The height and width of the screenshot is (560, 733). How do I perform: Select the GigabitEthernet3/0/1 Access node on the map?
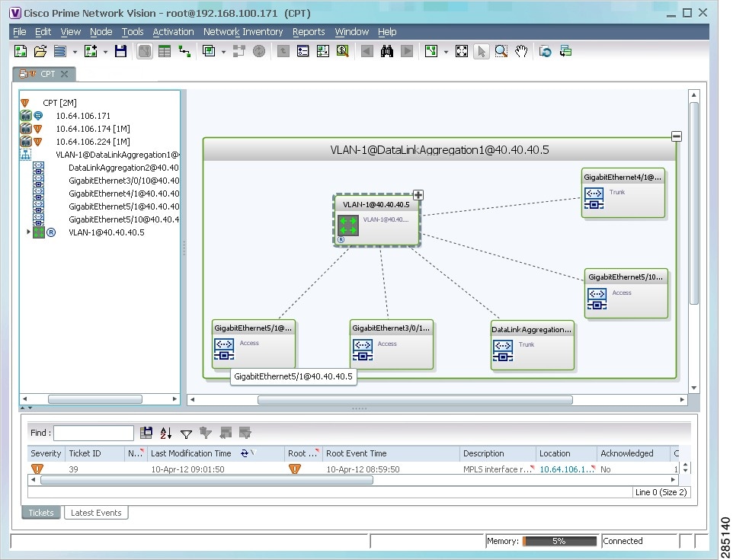click(392, 344)
